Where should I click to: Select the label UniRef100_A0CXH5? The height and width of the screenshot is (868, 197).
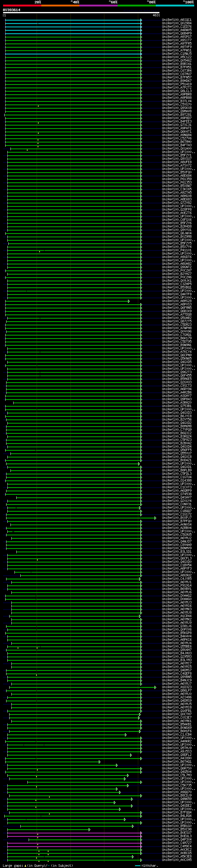176,860
